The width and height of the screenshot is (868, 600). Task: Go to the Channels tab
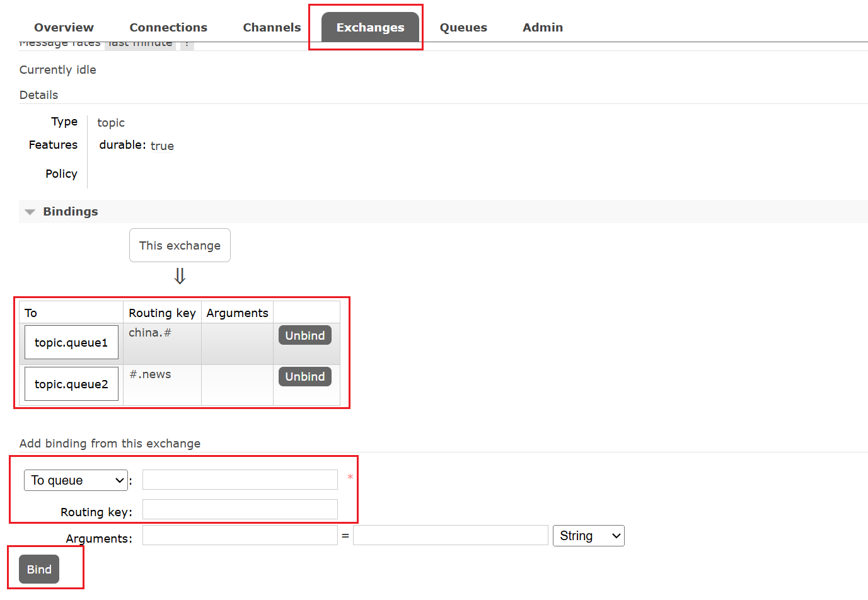(x=272, y=27)
